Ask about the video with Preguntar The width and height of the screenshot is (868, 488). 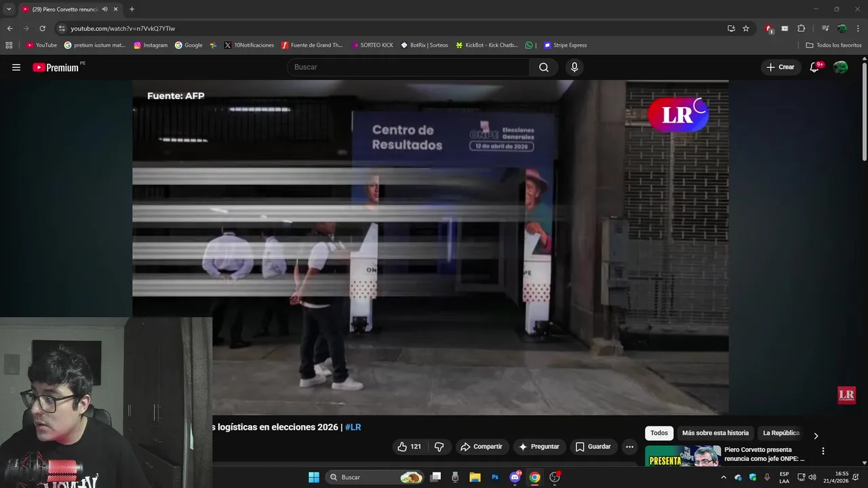tap(539, 447)
